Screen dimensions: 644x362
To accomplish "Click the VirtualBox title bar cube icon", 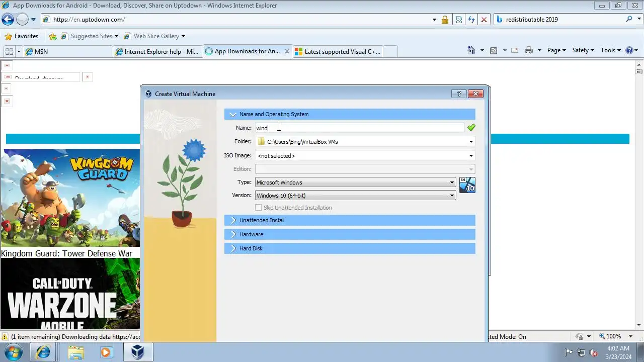I will point(148,94).
